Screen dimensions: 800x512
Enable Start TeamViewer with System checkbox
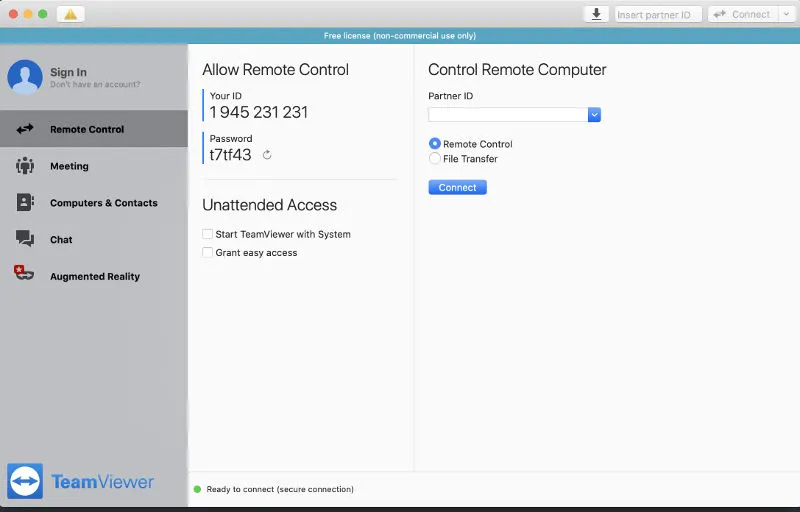(x=207, y=234)
